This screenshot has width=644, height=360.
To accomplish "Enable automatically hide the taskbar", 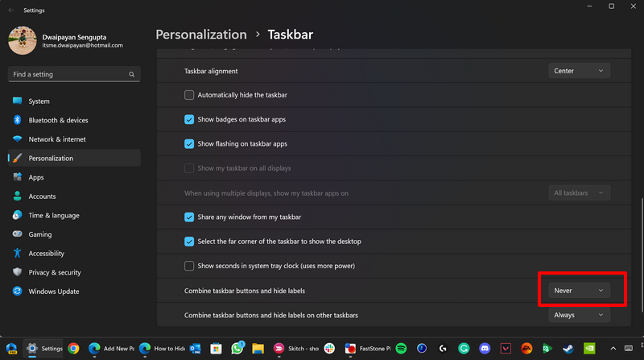I will pyautogui.click(x=189, y=95).
